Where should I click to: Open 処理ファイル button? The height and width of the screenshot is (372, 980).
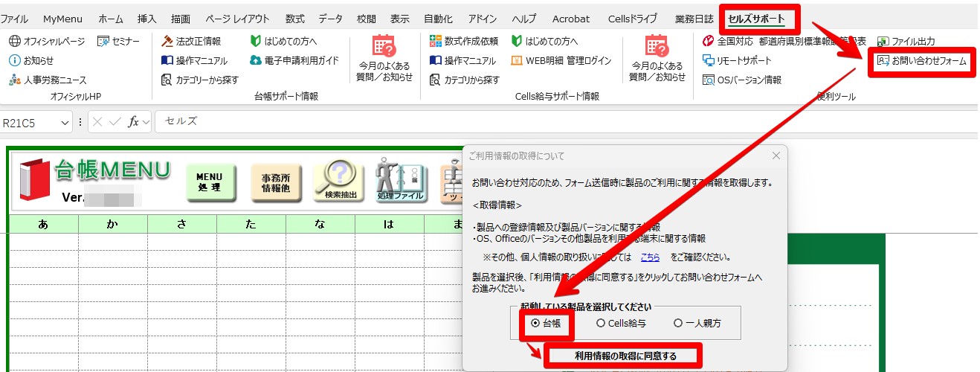[x=400, y=180]
